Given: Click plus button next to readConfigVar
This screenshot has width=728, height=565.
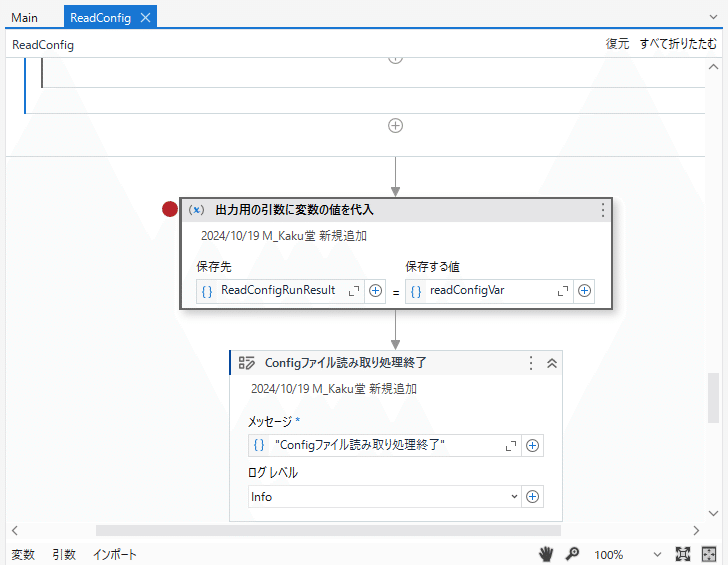Looking at the screenshot, I should [585, 291].
